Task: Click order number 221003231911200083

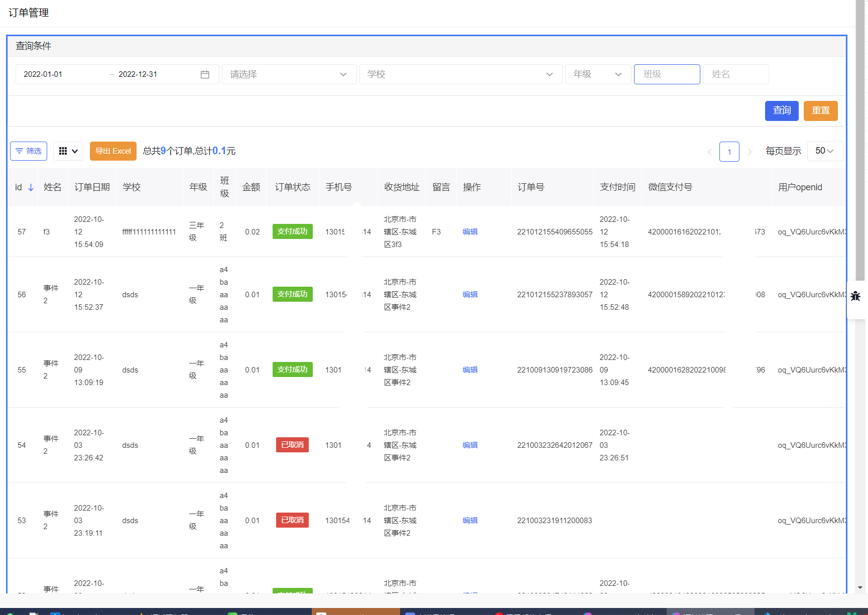Action: click(555, 521)
